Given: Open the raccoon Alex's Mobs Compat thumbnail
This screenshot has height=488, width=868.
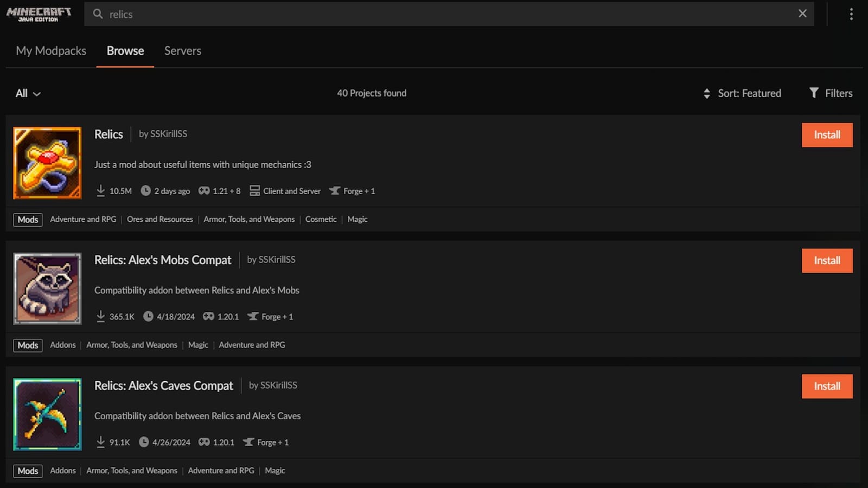Looking at the screenshot, I should tap(47, 288).
